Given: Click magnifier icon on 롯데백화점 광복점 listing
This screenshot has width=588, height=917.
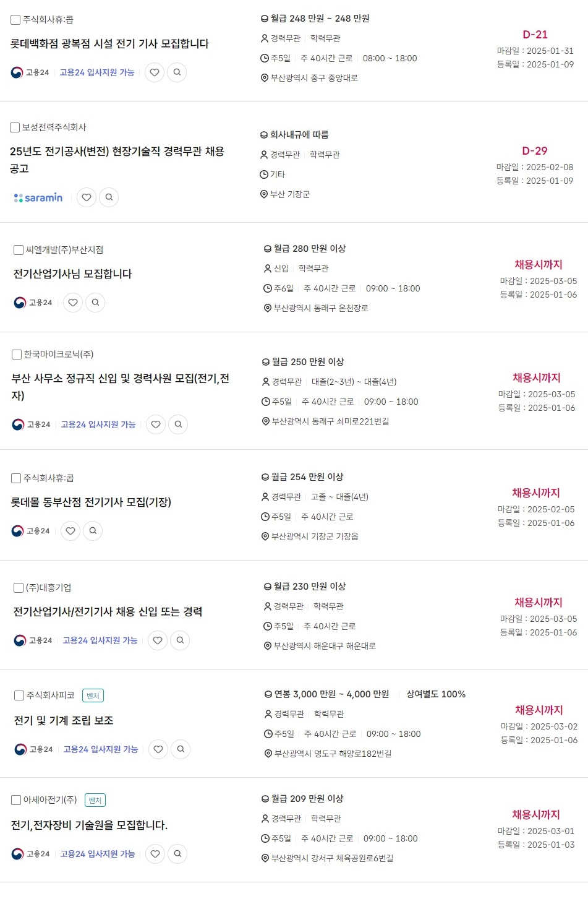Looking at the screenshot, I should pyautogui.click(x=177, y=72).
